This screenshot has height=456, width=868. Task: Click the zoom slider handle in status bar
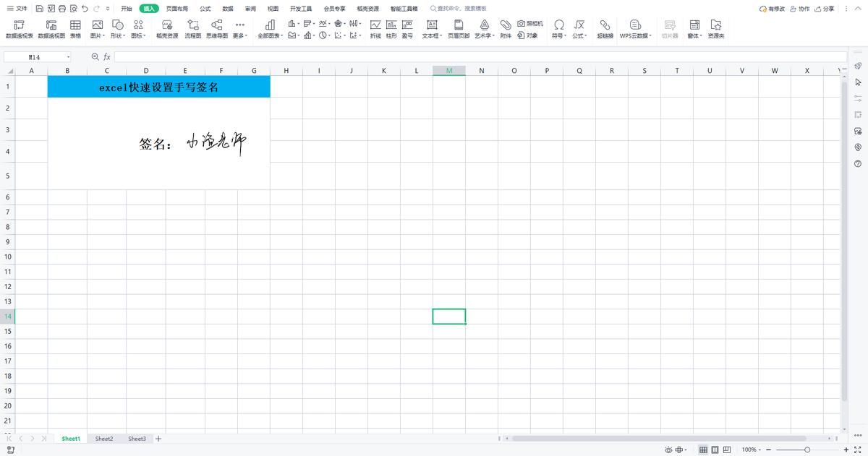tap(807, 449)
